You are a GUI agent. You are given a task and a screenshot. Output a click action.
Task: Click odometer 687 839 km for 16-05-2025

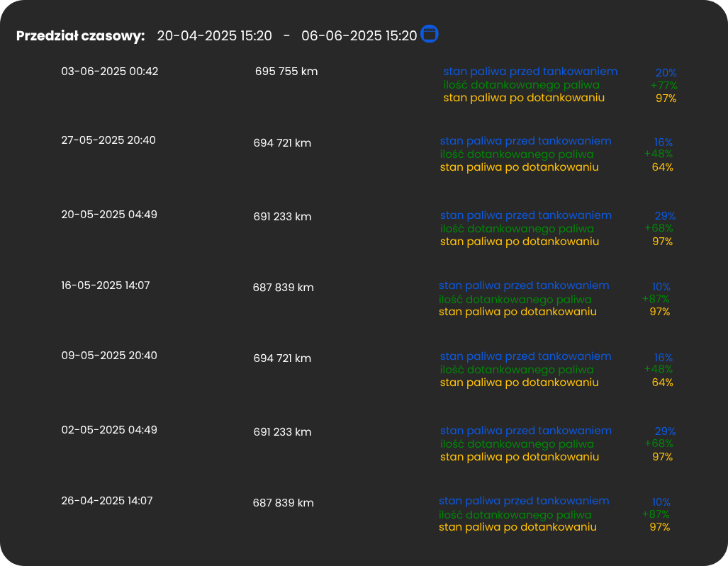[284, 288]
